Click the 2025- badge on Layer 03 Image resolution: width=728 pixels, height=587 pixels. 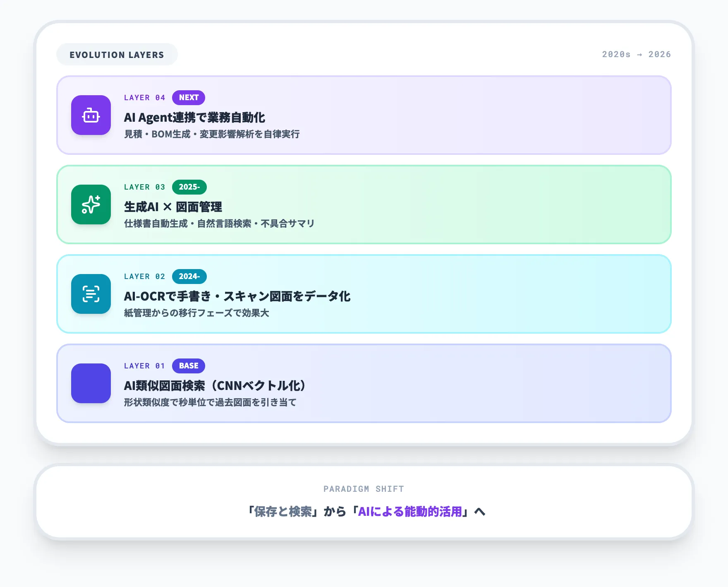click(189, 187)
